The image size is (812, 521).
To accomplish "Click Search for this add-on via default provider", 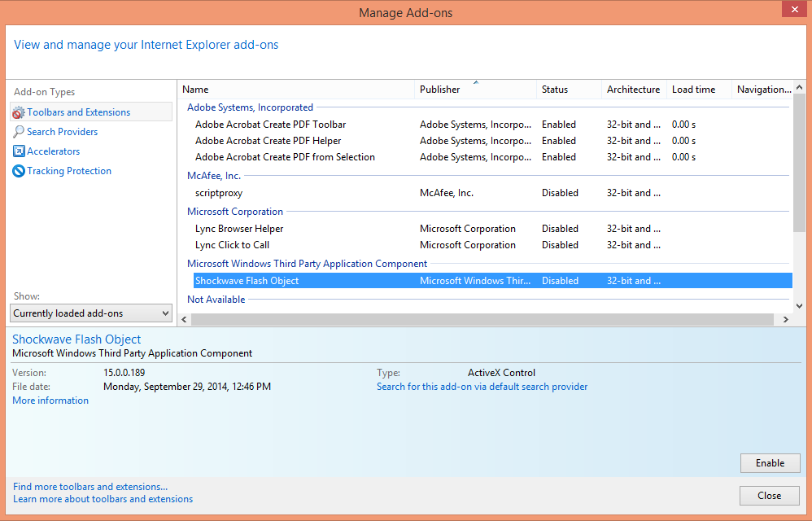I will (482, 387).
